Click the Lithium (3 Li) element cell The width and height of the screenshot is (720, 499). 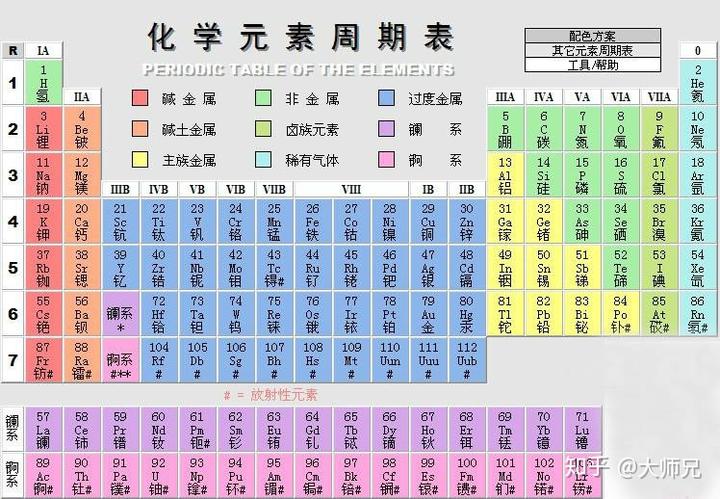click(x=43, y=129)
